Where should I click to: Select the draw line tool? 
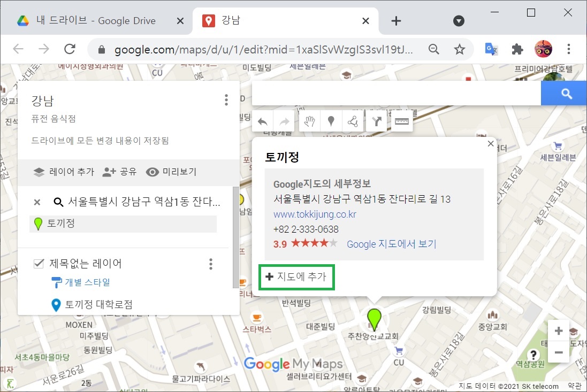(x=353, y=121)
